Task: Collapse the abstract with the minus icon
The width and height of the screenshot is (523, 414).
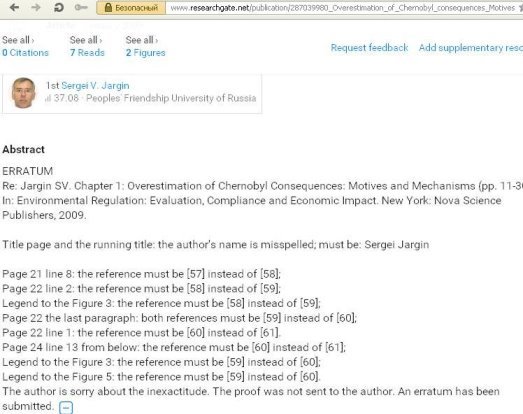Action: tap(66, 407)
